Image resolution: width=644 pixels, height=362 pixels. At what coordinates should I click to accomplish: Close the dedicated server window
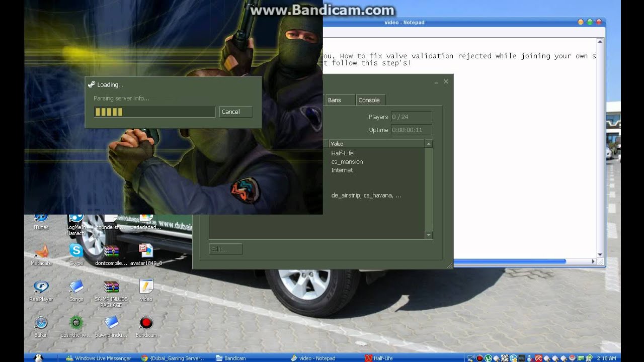click(x=446, y=81)
